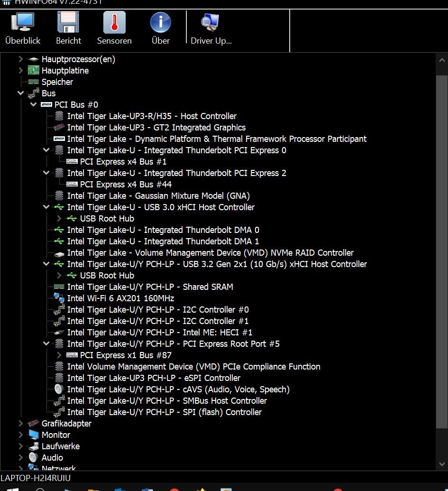Collapse Integrated Thunderbolt PCI Express 2 node
This screenshot has width=448, height=491.
click(46, 173)
